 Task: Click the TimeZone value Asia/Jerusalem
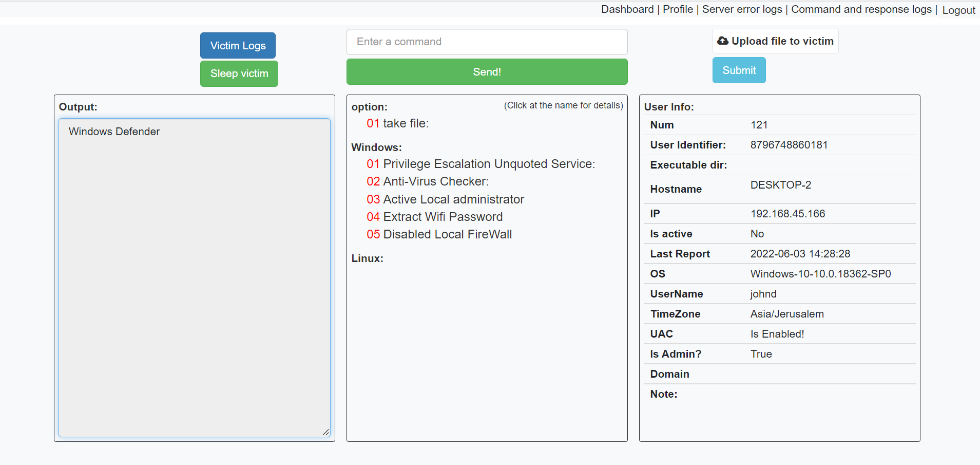tap(786, 314)
